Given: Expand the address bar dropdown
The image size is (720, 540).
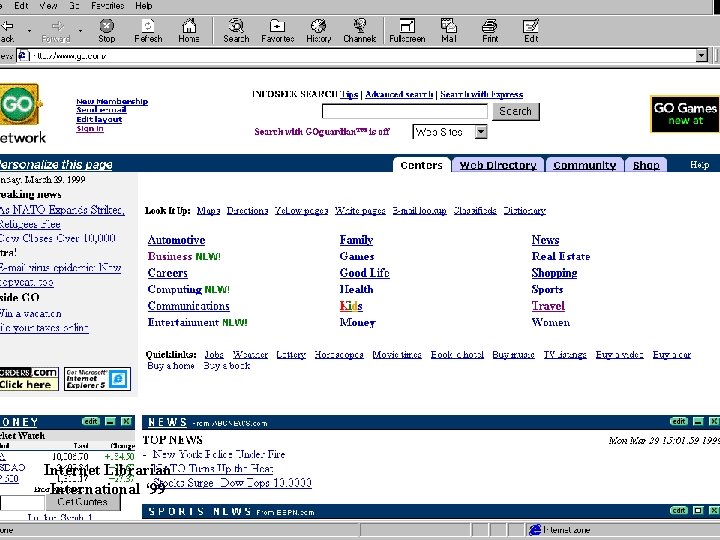Looking at the screenshot, I should pyautogui.click(x=701, y=56).
